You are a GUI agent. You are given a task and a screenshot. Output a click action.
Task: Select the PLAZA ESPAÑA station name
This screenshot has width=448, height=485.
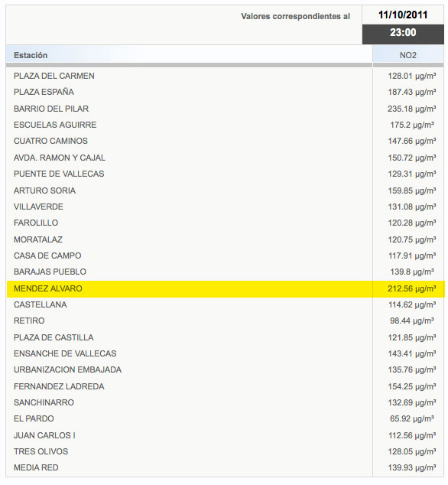[44, 92]
